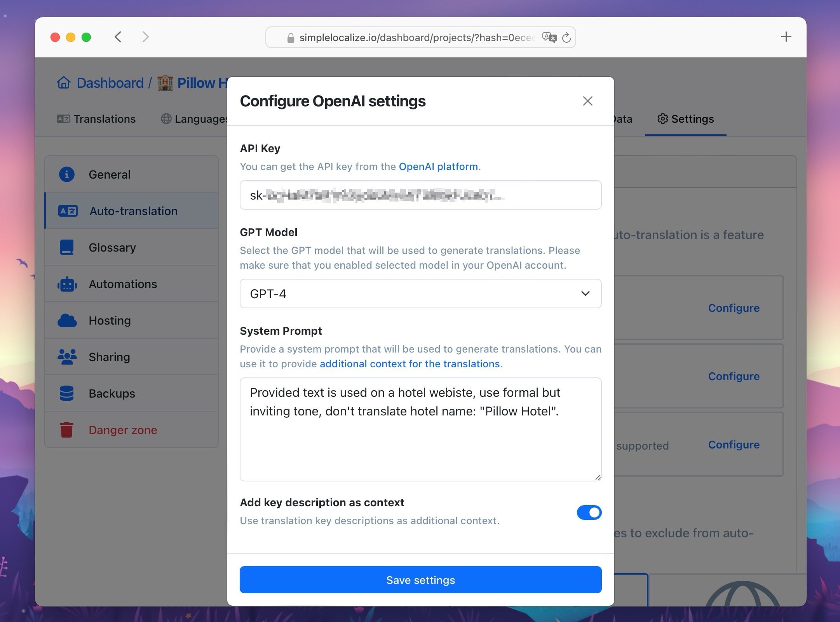
Task: Go to Dashboard breadcrumb link
Action: coord(110,83)
